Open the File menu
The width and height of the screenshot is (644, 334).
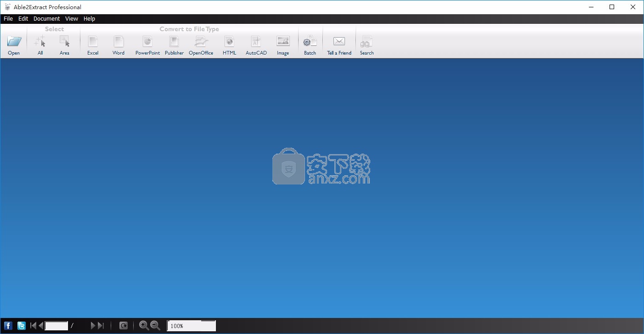(x=8, y=19)
